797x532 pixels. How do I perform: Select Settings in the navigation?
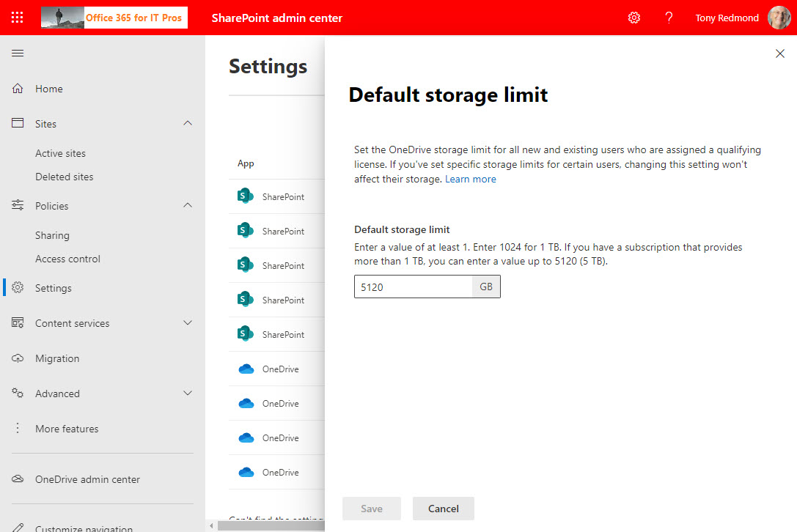click(x=54, y=288)
